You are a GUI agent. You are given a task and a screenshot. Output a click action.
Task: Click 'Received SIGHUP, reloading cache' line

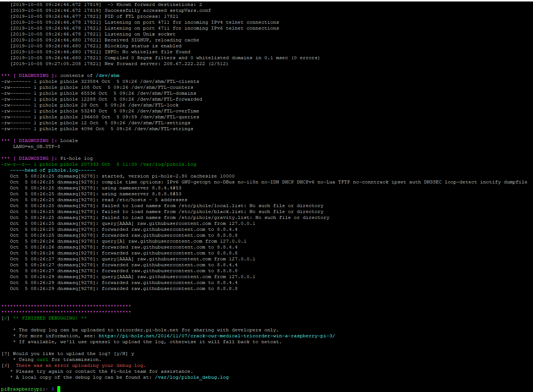105,40
